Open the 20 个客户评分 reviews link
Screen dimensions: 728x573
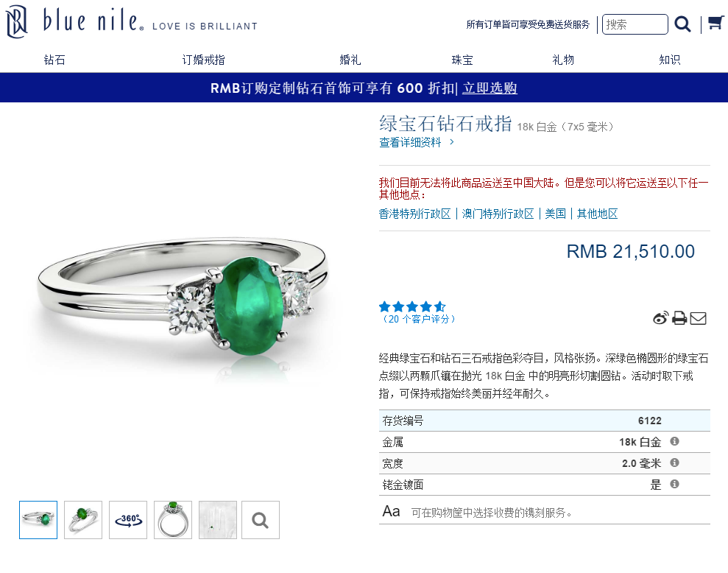tap(418, 319)
